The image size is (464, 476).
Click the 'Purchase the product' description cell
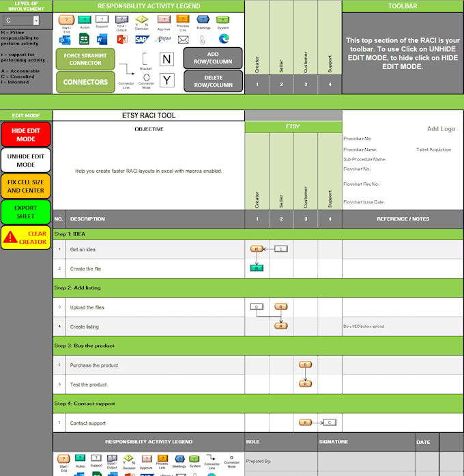[155, 365]
